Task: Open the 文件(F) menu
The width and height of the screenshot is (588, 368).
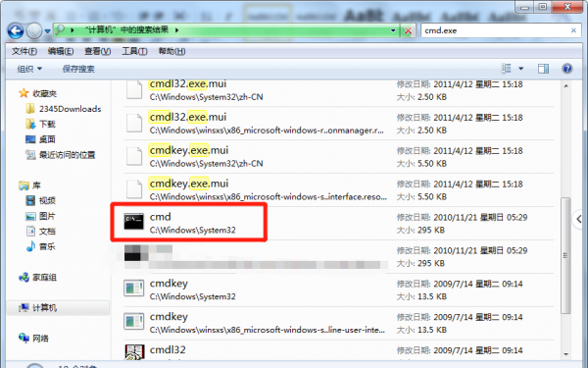Action: [24, 51]
